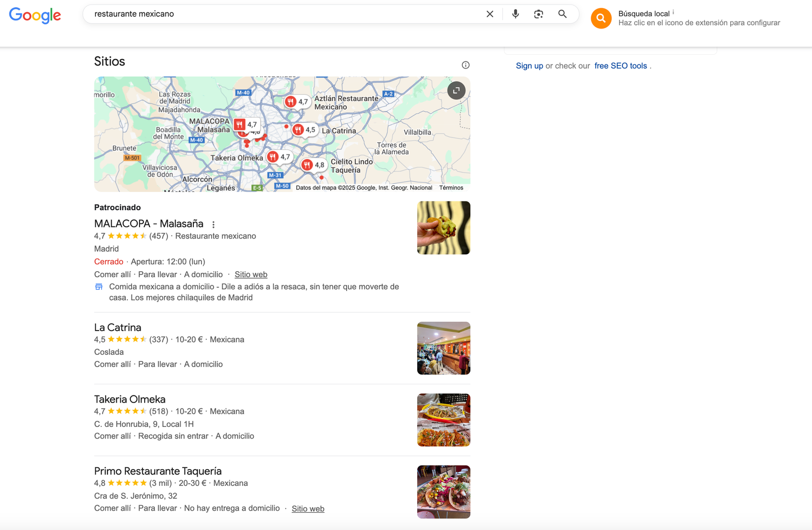Start a voice search with the microphone icon
The image size is (812, 530).
pos(515,14)
